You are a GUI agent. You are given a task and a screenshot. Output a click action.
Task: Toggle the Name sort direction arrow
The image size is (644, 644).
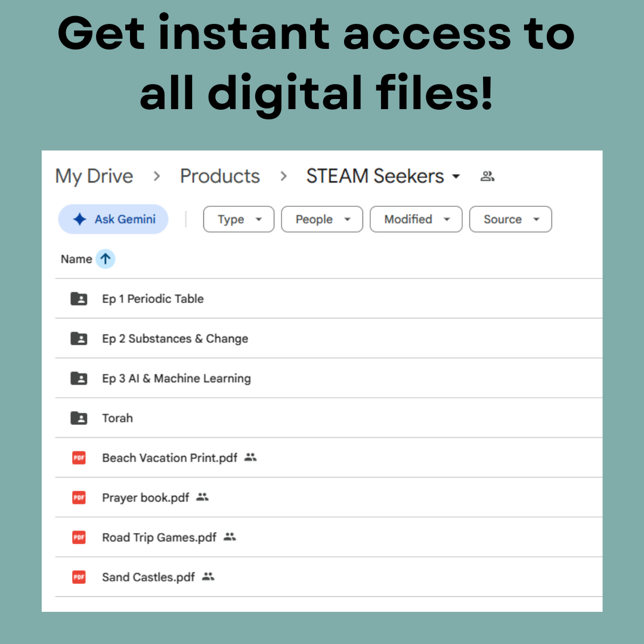pyautogui.click(x=105, y=259)
